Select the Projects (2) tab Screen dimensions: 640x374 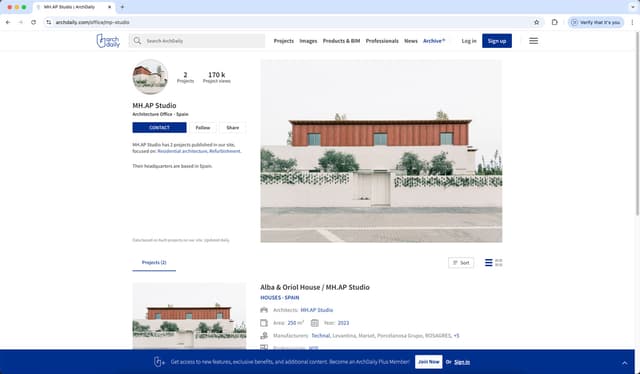tap(154, 263)
